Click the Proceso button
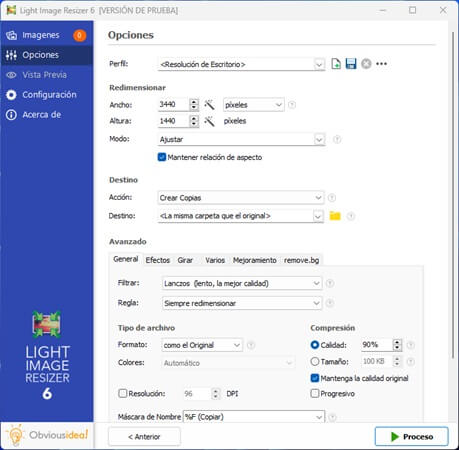Screen dimensions: 459x450 coord(412,436)
